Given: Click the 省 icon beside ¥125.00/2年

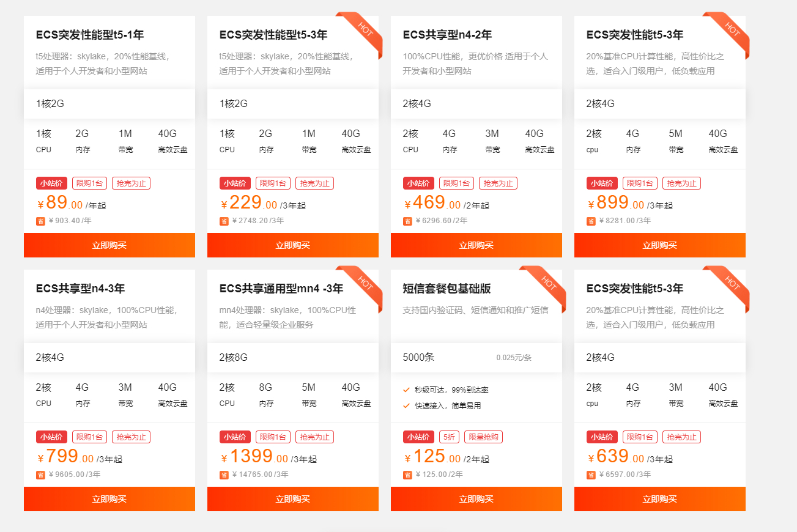Looking at the screenshot, I should tap(407, 475).
